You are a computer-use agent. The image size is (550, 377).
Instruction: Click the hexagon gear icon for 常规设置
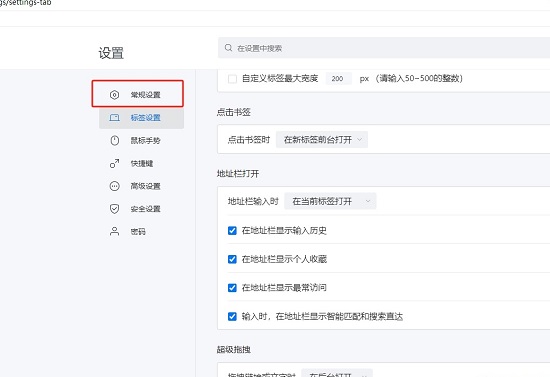tap(114, 95)
